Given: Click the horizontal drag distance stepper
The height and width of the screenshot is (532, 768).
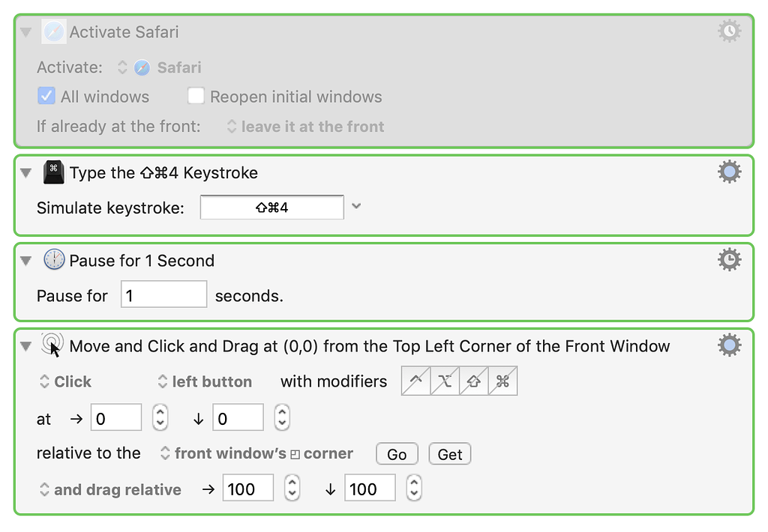Looking at the screenshot, I should 292,489.
